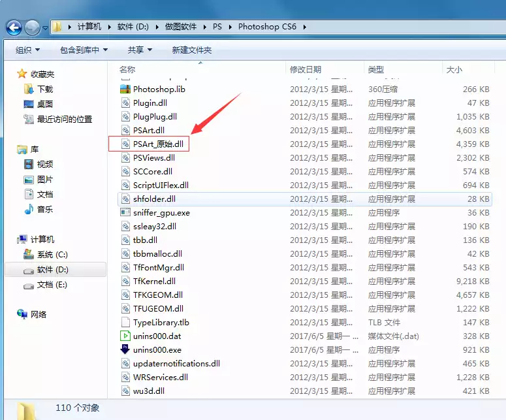Click the 收藏夹 star icon
This screenshot has width=506, height=420.
point(22,74)
